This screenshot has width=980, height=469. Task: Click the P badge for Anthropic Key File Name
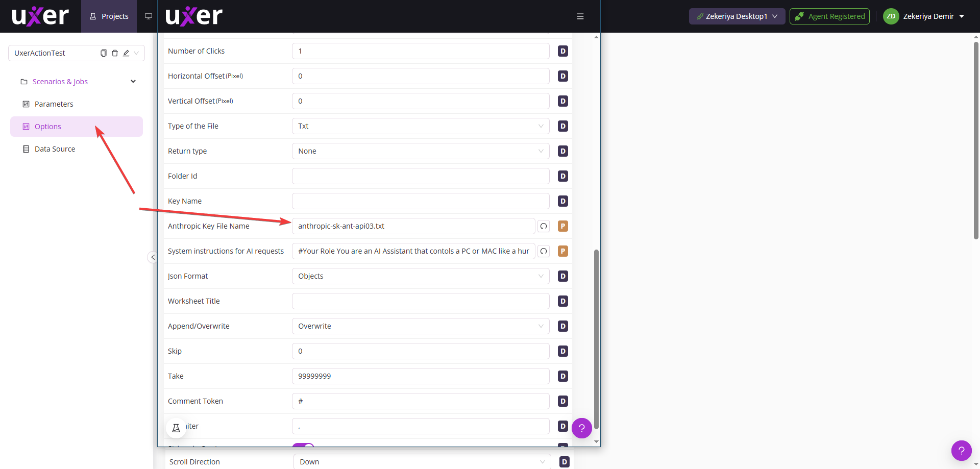(x=563, y=226)
